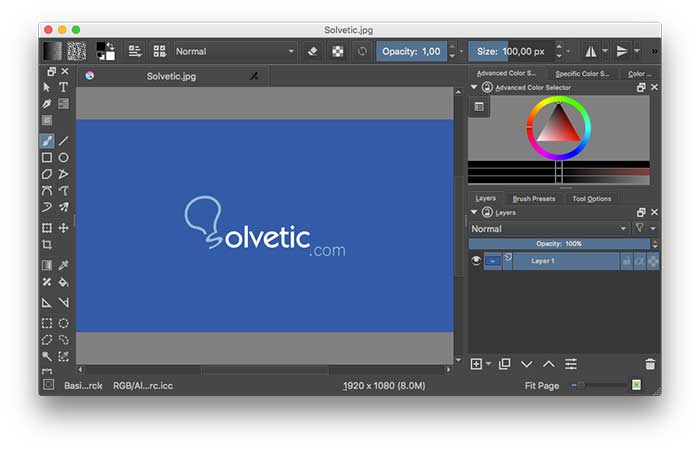Toggle preserve alpha
The image size is (700, 451).
(338, 51)
